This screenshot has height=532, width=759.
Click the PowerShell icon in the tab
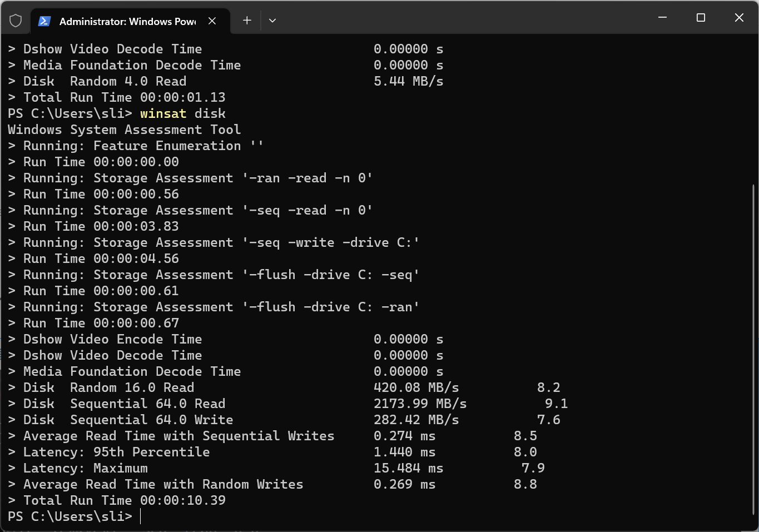pyautogui.click(x=44, y=21)
